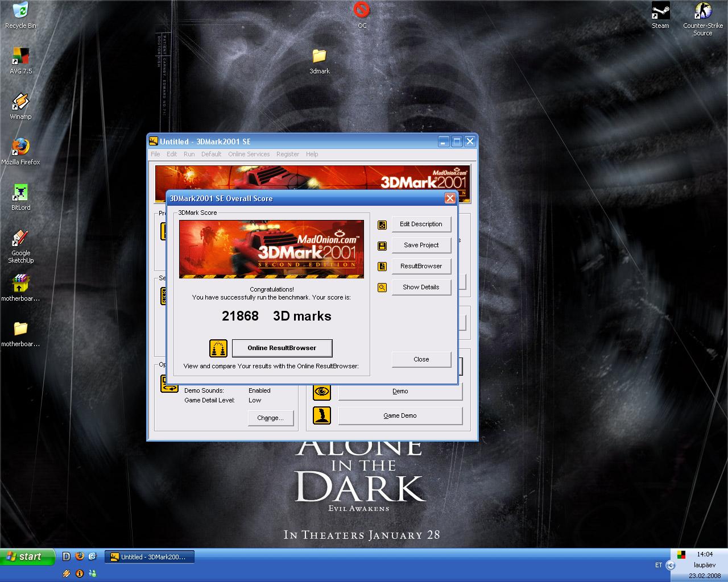Close the Overall Score dialog with X
This screenshot has width=728, height=582.
450,198
